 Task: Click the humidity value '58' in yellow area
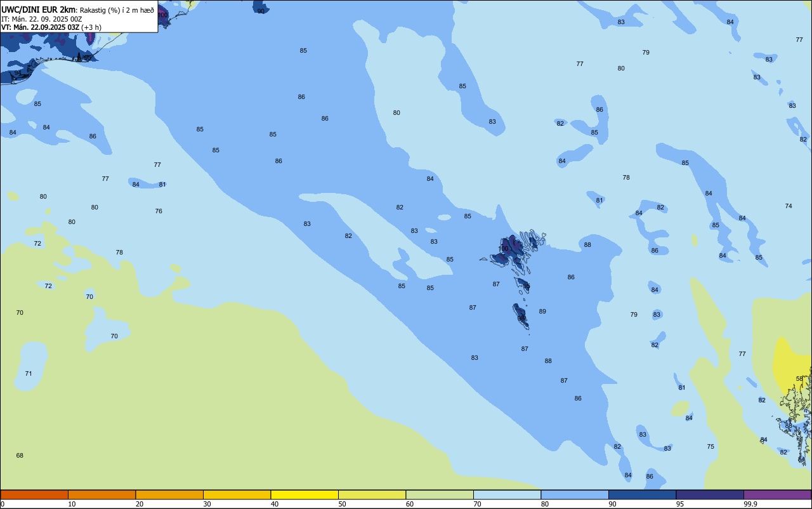799,379
